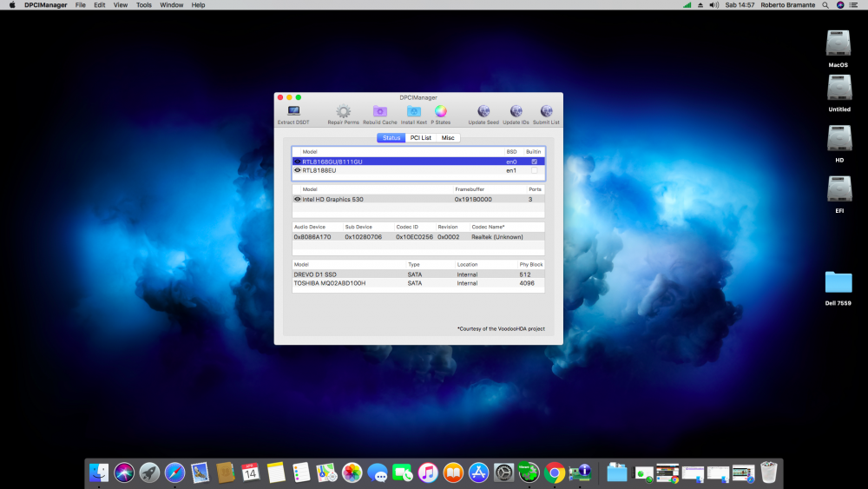Open System Preferences from the Dock

(503, 473)
